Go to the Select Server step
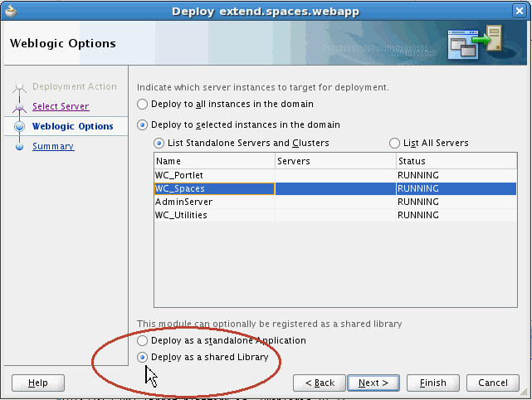The width and height of the screenshot is (532, 400). [x=61, y=106]
